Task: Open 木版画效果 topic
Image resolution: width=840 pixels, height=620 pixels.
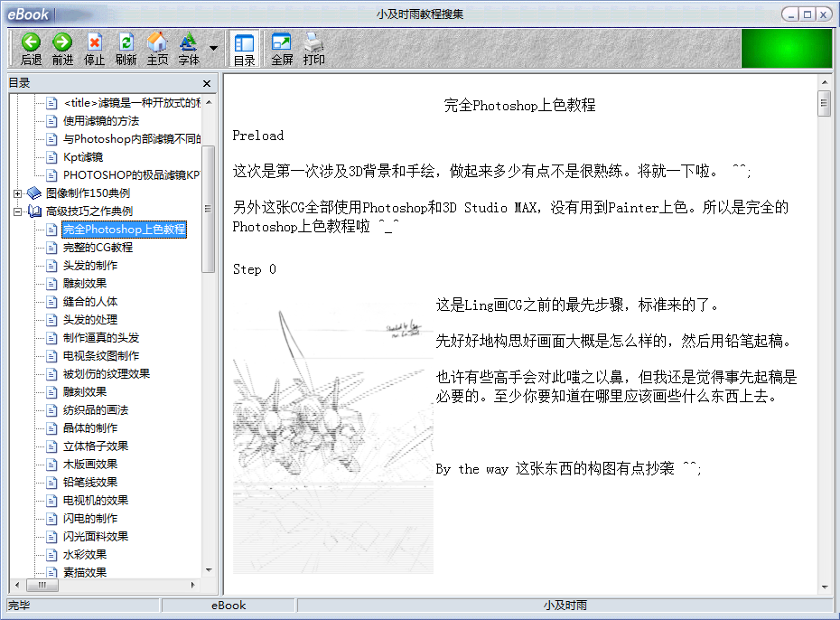Action: tap(90, 465)
